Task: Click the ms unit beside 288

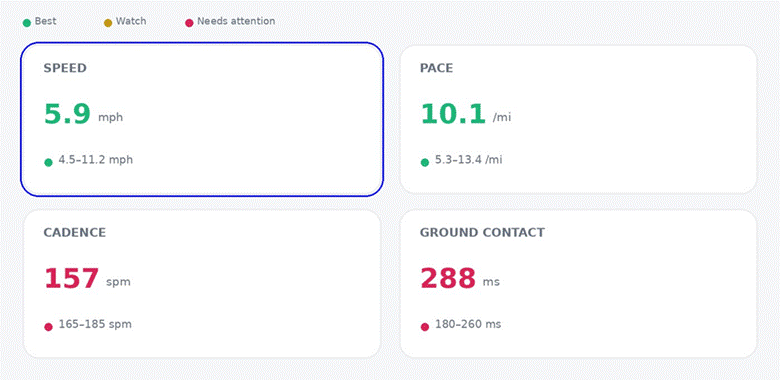Action: pyautogui.click(x=491, y=283)
